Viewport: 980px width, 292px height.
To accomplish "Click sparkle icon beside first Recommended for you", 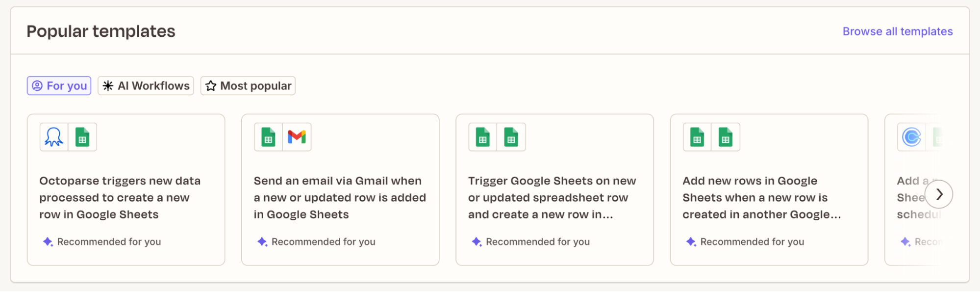I will (48, 241).
